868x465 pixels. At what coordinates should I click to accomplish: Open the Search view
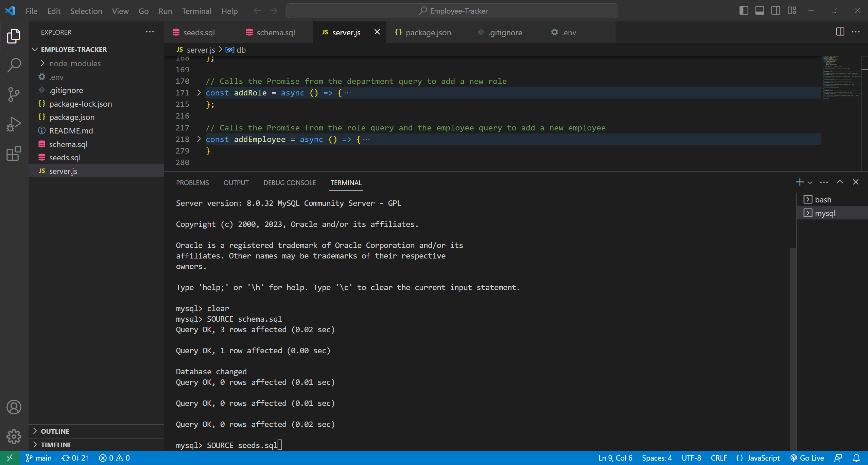(x=14, y=65)
